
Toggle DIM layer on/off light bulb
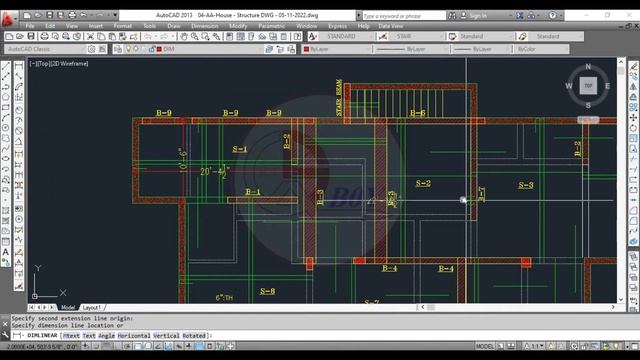coord(129,49)
